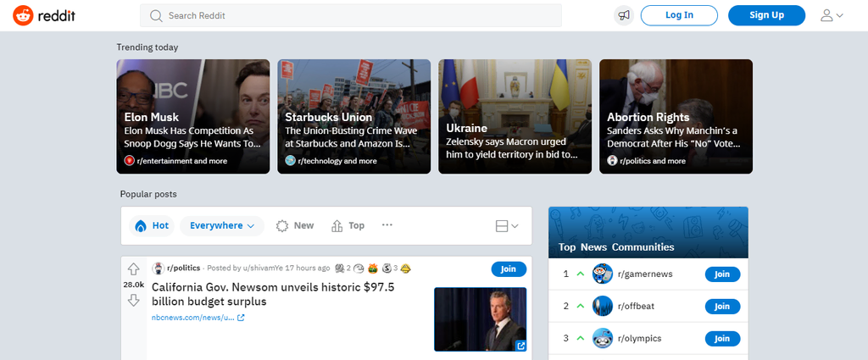Click the silver award icon with count 3
868x360 pixels.
[x=387, y=269]
